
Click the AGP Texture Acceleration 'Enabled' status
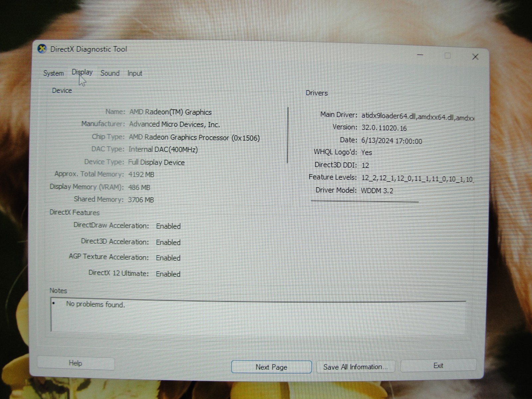[x=168, y=258]
